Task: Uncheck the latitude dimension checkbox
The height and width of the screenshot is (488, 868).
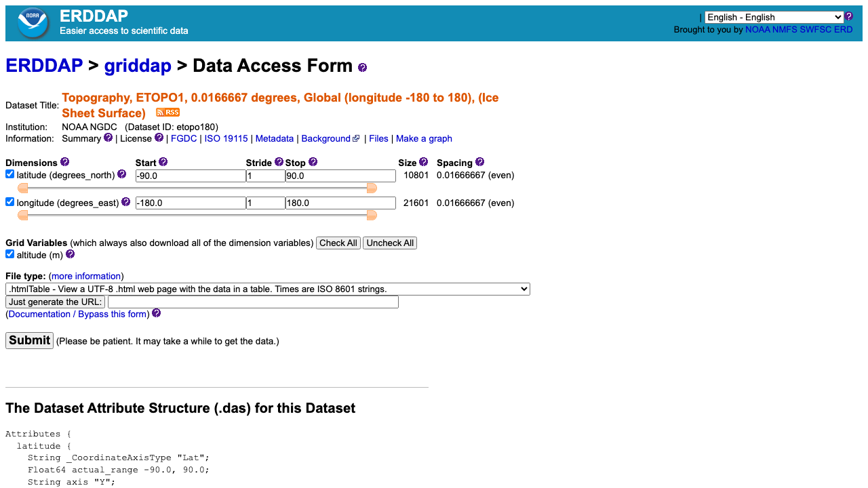Action: coord(9,174)
